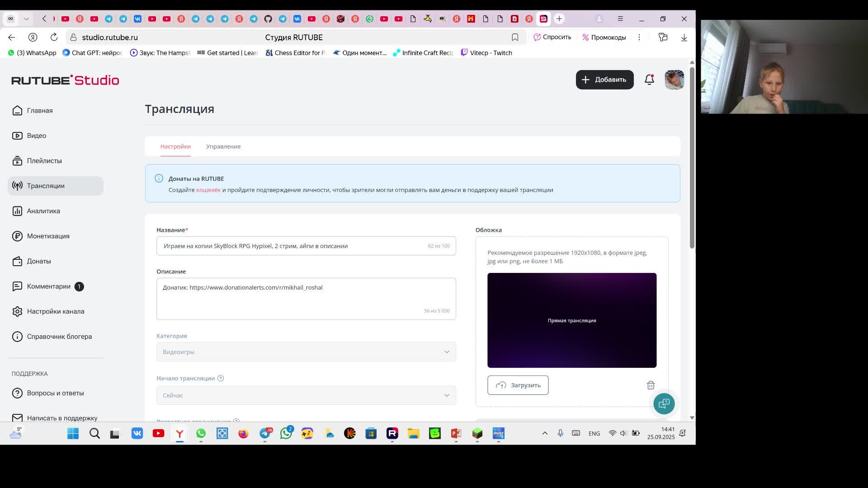This screenshot has width=868, height=488.
Task: Expand the Начало трансляции dropdown showing Сейчас
Action: pos(306,395)
